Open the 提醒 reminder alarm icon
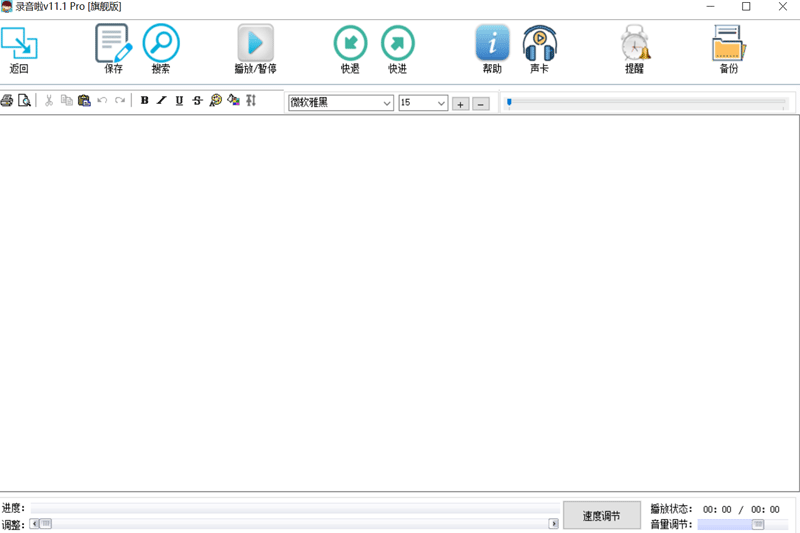Viewport: 800px width, 533px height. pos(635,44)
